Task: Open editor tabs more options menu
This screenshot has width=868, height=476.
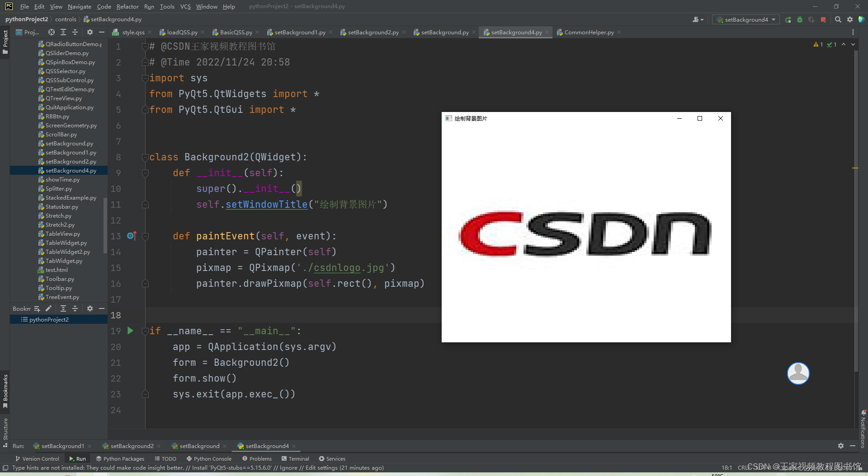Action: click(853, 32)
